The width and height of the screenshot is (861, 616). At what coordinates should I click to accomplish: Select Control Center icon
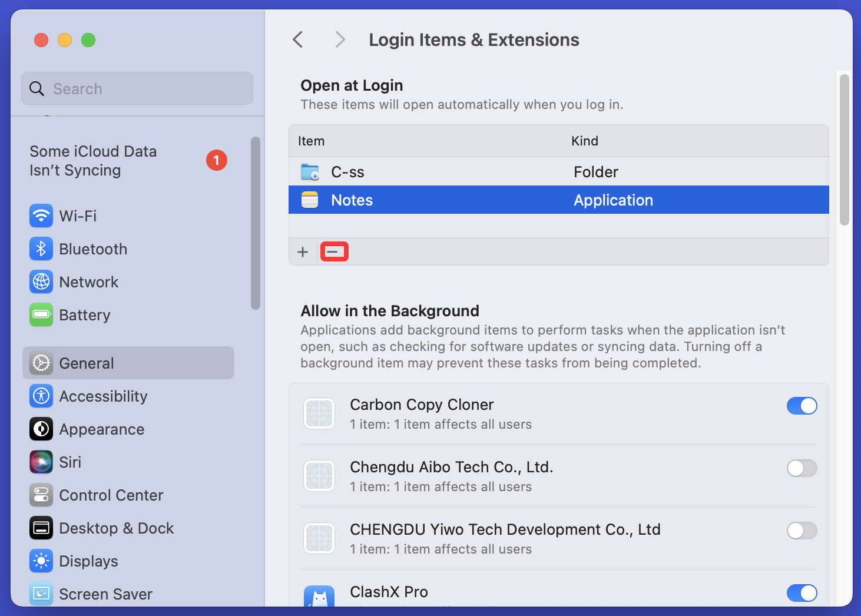(x=41, y=495)
